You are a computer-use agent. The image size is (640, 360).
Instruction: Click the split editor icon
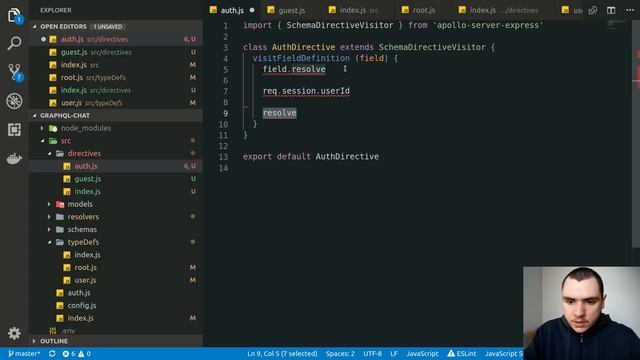click(x=611, y=10)
